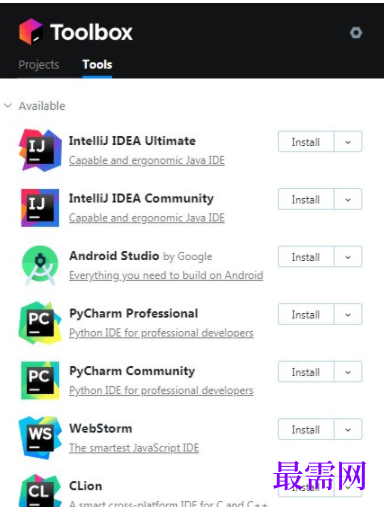
Task: Click the JetBrains Toolbox logo icon
Action: [x=31, y=32]
